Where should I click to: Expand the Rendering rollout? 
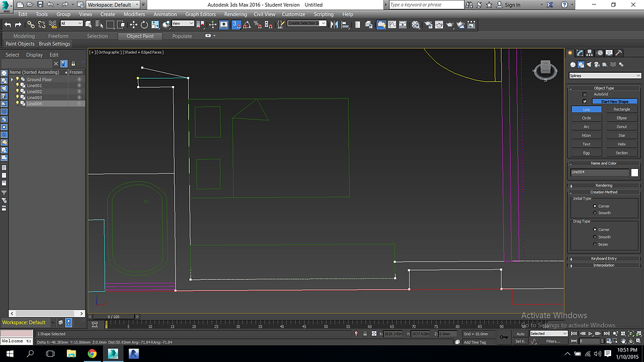604,185
